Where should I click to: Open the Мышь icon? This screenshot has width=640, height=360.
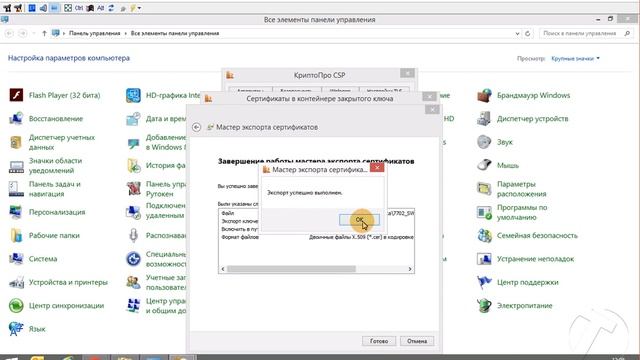484,166
